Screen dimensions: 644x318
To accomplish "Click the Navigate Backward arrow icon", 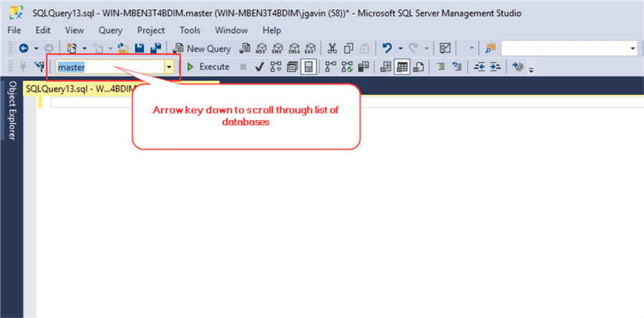I will (x=24, y=49).
